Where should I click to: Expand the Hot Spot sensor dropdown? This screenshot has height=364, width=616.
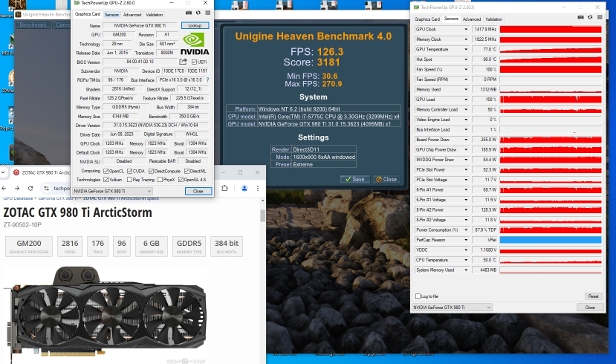[x=466, y=59]
